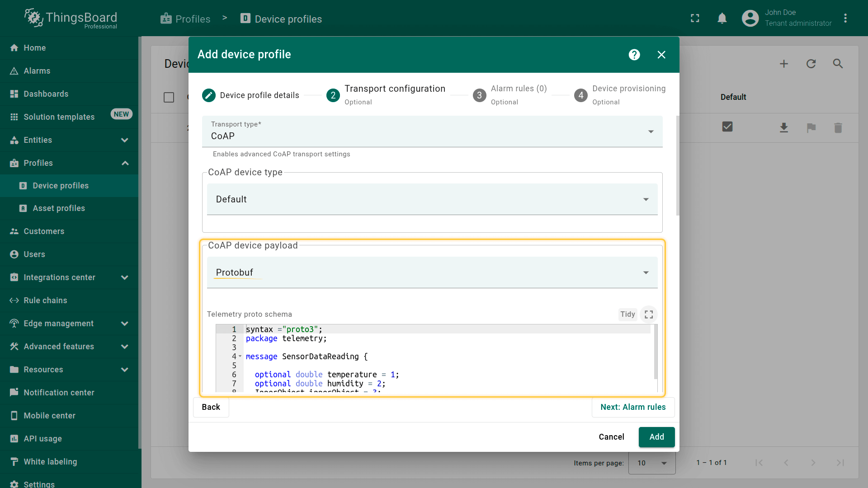868x488 pixels.
Task: Check the select-all profiles checkbox
Action: [169, 97]
